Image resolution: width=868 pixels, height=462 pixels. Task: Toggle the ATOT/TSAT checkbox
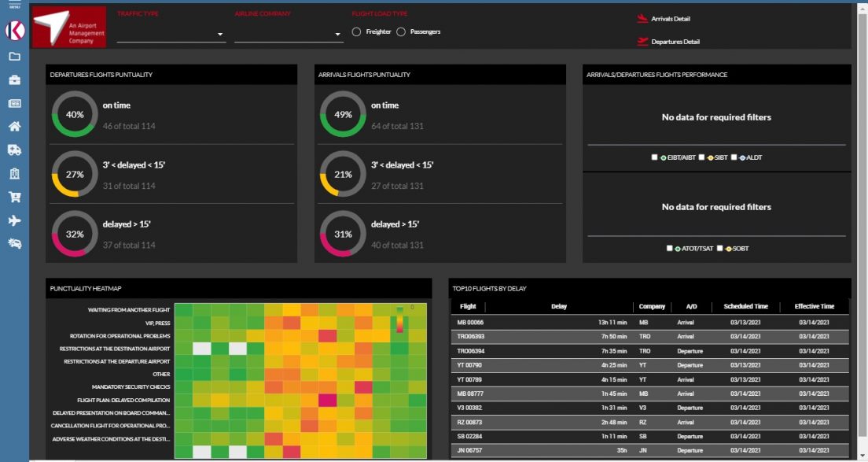pyautogui.click(x=669, y=248)
